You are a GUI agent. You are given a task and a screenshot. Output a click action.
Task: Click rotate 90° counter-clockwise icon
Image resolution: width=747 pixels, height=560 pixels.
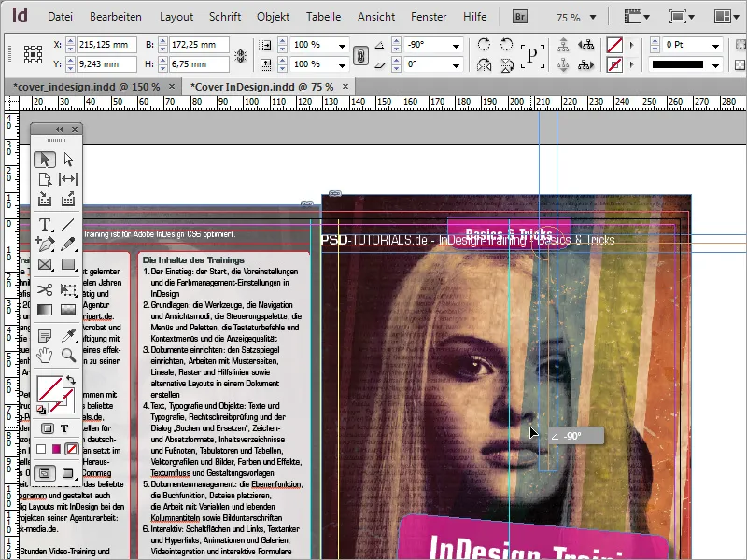click(506, 44)
